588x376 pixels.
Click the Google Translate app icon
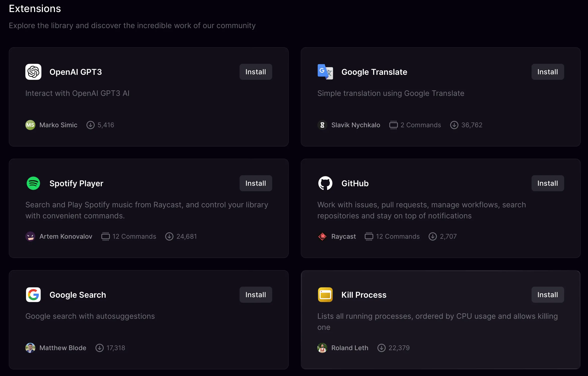[x=325, y=72]
